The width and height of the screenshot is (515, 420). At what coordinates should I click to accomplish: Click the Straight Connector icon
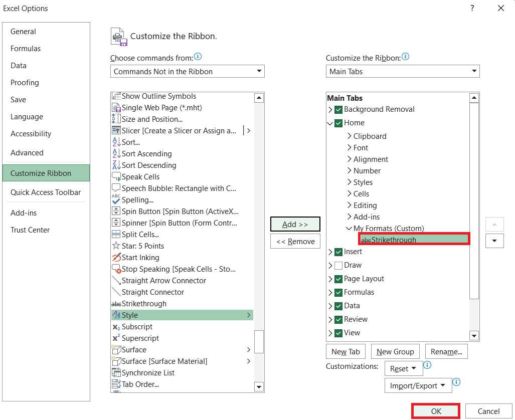pyautogui.click(x=116, y=292)
